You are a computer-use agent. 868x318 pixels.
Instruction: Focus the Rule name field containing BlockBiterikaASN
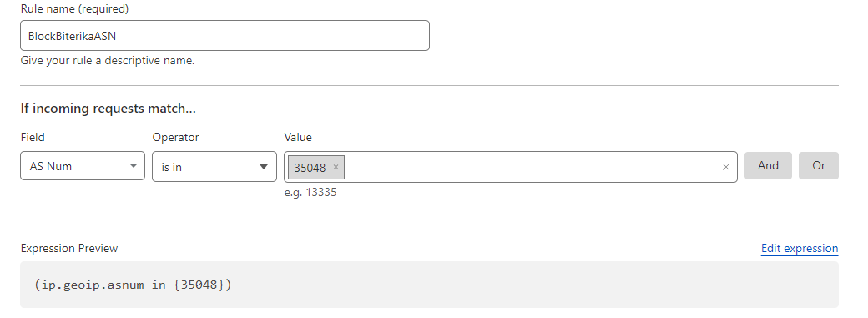(x=225, y=35)
